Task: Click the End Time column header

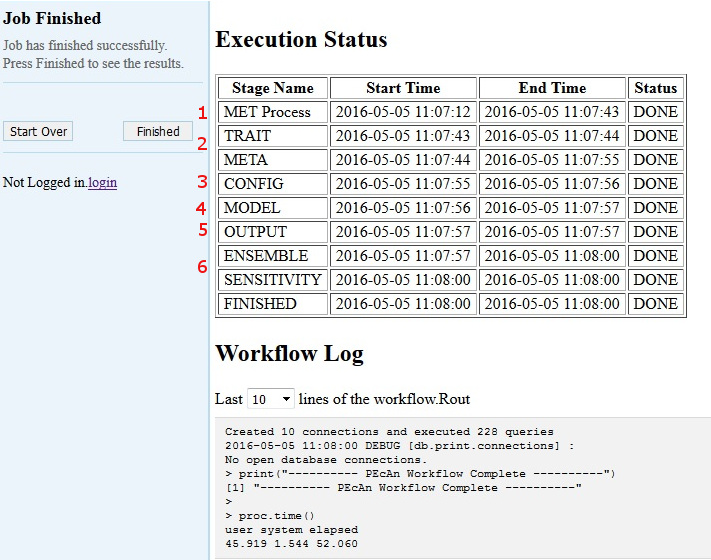Action: point(552,88)
